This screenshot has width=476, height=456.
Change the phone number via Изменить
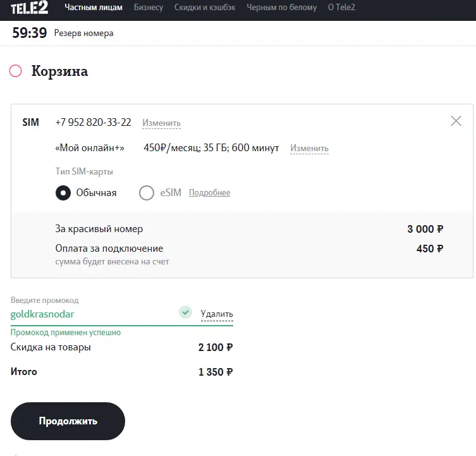[161, 123]
